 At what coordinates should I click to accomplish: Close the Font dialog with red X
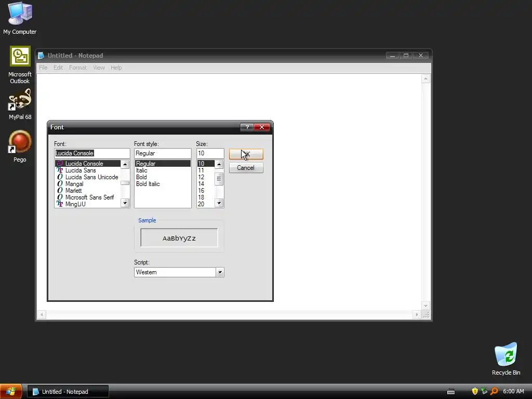[x=262, y=127]
